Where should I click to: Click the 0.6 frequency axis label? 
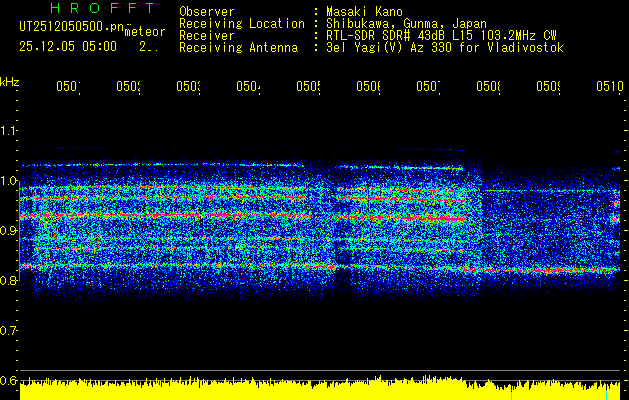[x=8, y=380]
